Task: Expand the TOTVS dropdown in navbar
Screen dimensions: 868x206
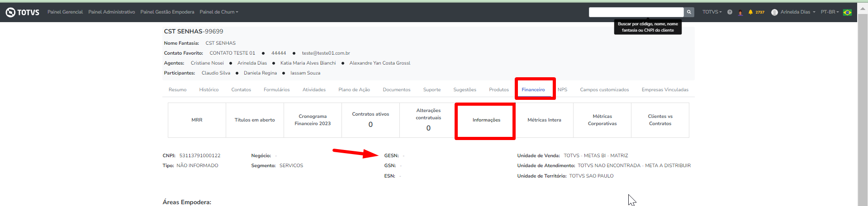Action: [712, 12]
